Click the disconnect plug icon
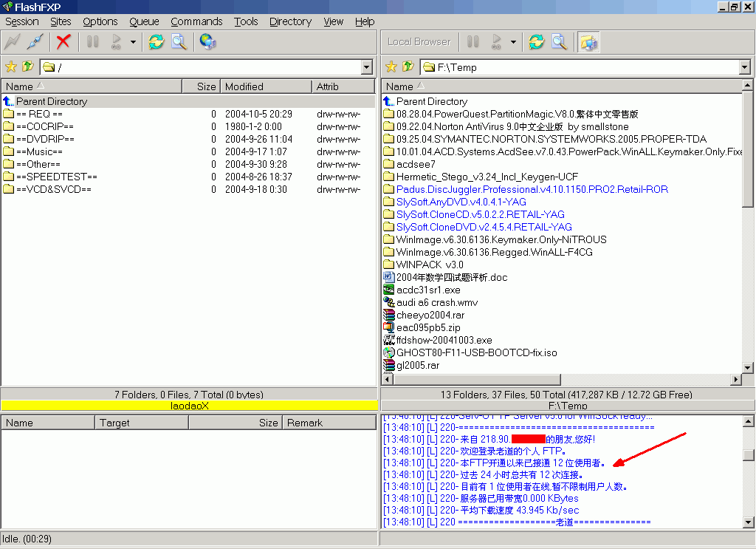This screenshot has height=549, width=756. (35, 42)
